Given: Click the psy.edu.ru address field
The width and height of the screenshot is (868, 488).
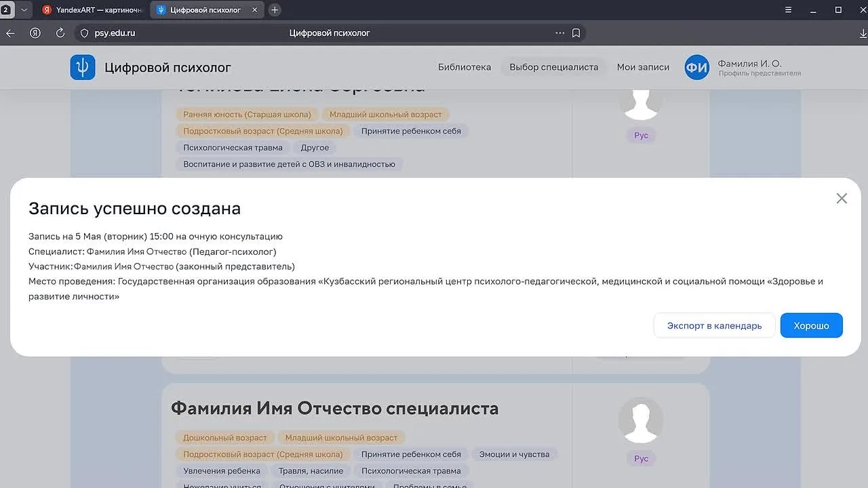Looking at the screenshot, I should click(115, 33).
